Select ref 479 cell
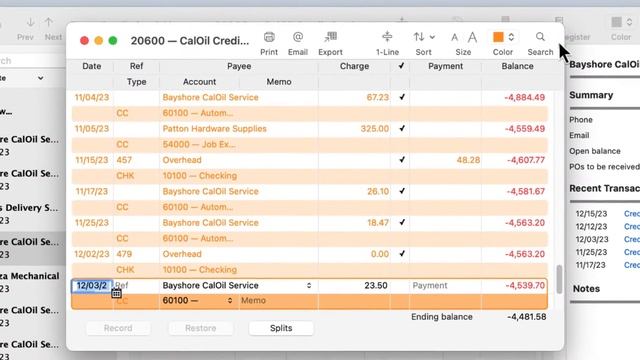Image resolution: width=640 pixels, height=360 pixels. (x=124, y=254)
